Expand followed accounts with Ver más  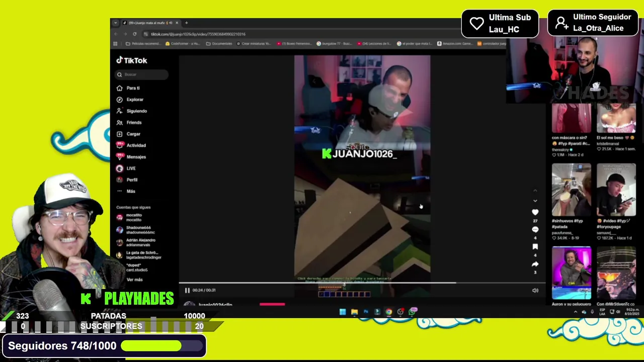click(x=134, y=280)
